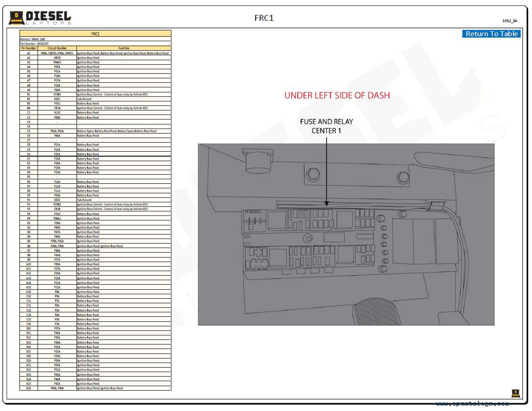Select the FRC1 page title
Image resolution: width=532 pixels, height=411 pixels.
point(264,18)
